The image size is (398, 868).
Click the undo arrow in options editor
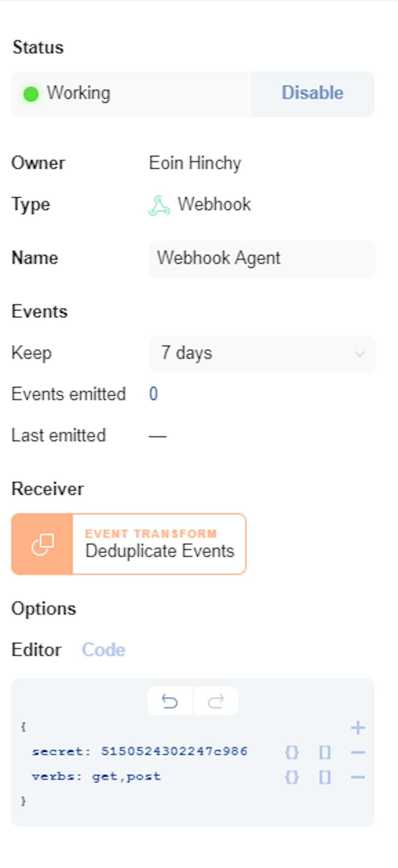coord(170,702)
